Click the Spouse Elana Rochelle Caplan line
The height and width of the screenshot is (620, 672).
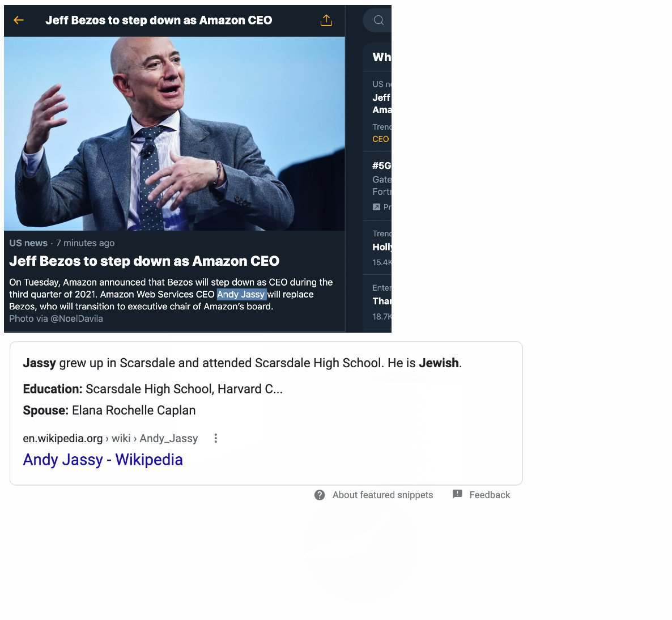coord(109,410)
